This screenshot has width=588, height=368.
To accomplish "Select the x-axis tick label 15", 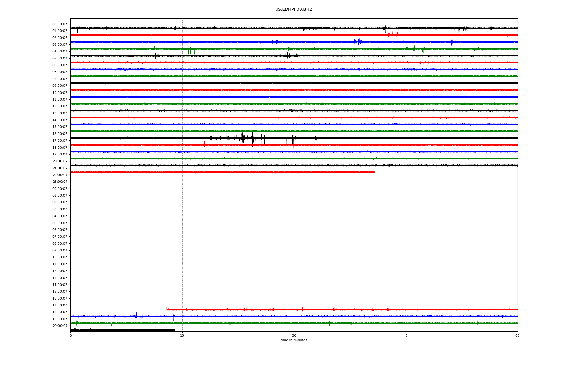I will tap(182, 335).
